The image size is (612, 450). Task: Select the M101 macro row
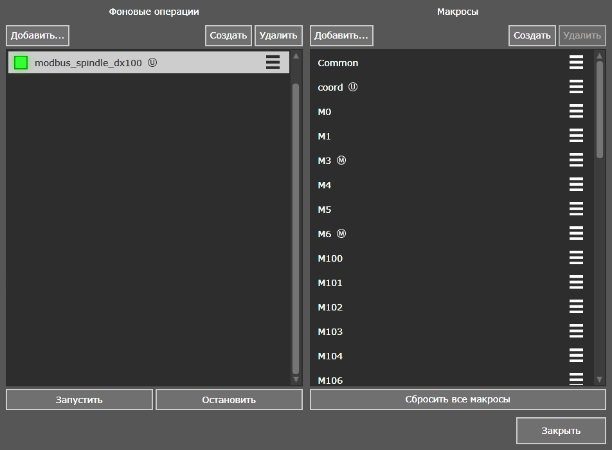(452, 283)
